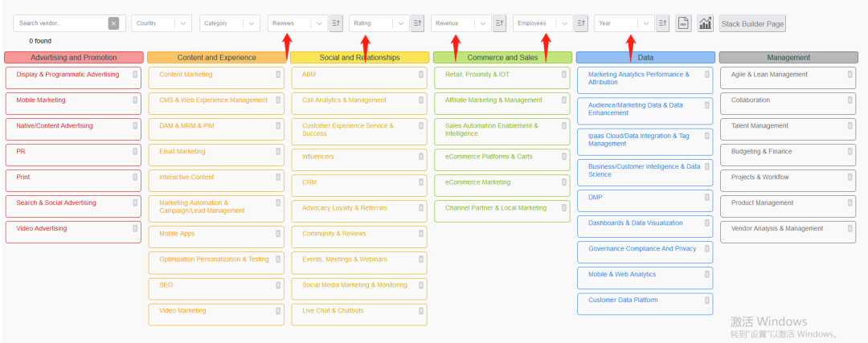Open the bar chart statistics icon
This screenshot has width=868, height=343.
[x=705, y=23]
